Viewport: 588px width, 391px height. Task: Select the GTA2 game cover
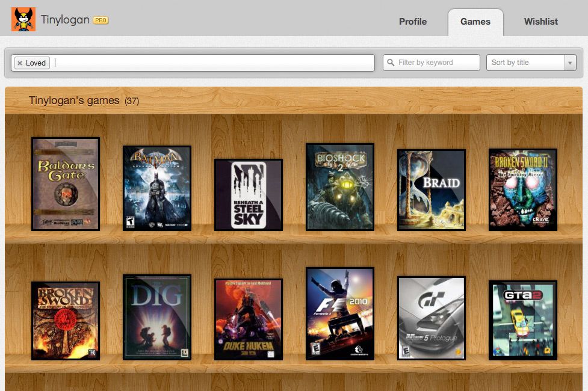tap(523, 320)
